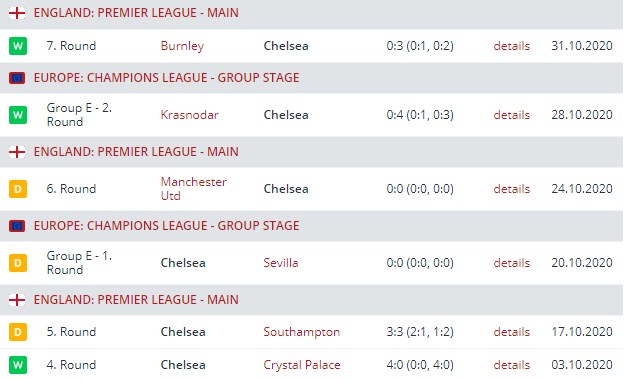The height and width of the screenshot is (381, 627).
Task: Click the green W icon for Burnley match
Action: [18, 46]
